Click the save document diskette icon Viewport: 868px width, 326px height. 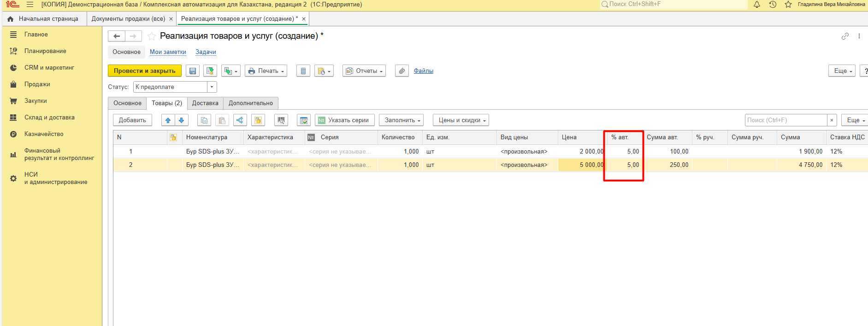[x=193, y=71]
